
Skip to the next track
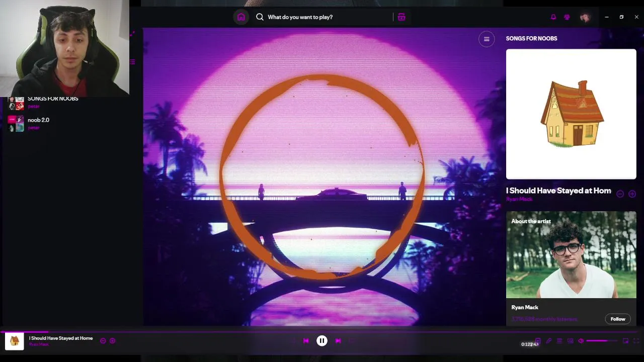(x=338, y=341)
